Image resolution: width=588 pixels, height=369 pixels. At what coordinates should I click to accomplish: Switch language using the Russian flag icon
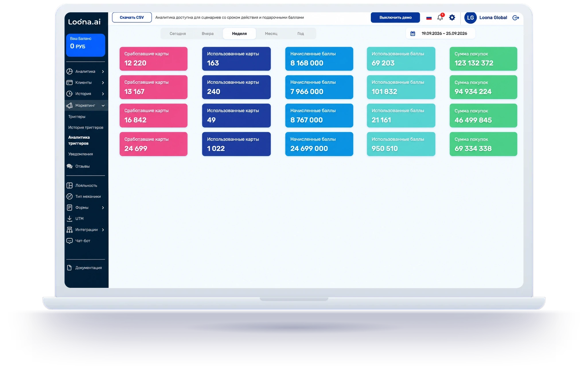click(429, 18)
